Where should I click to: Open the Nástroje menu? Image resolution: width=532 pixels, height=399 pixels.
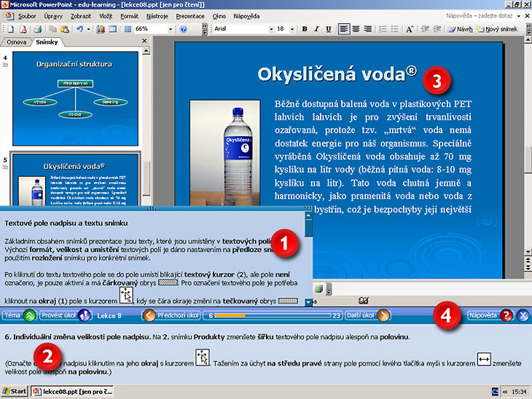[x=157, y=16]
